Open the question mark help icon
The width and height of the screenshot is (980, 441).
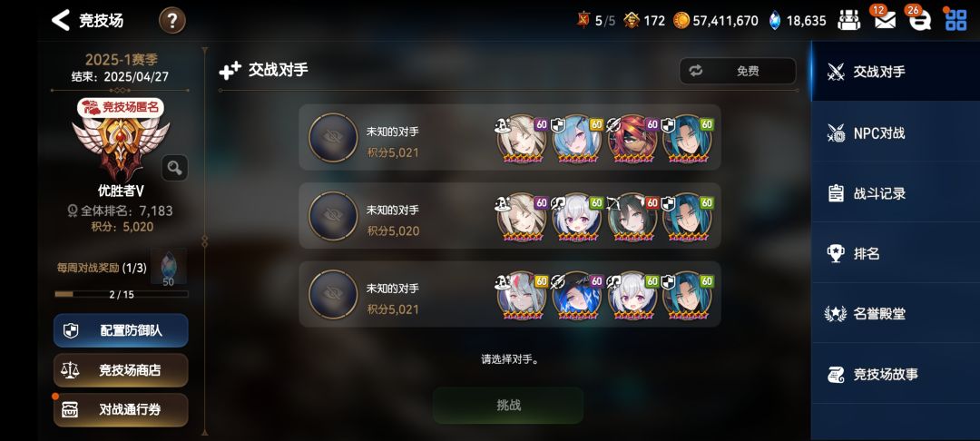pos(171,21)
